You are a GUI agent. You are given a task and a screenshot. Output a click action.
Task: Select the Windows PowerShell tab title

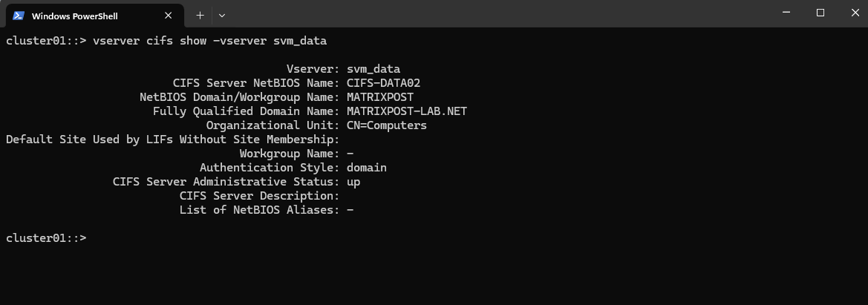pyautogui.click(x=75, y=16)
